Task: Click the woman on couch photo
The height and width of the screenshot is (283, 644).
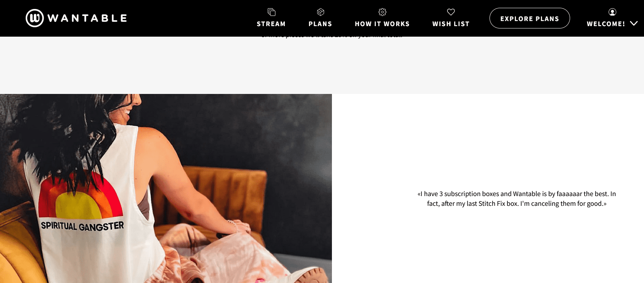Action: [x=166, y=188]
